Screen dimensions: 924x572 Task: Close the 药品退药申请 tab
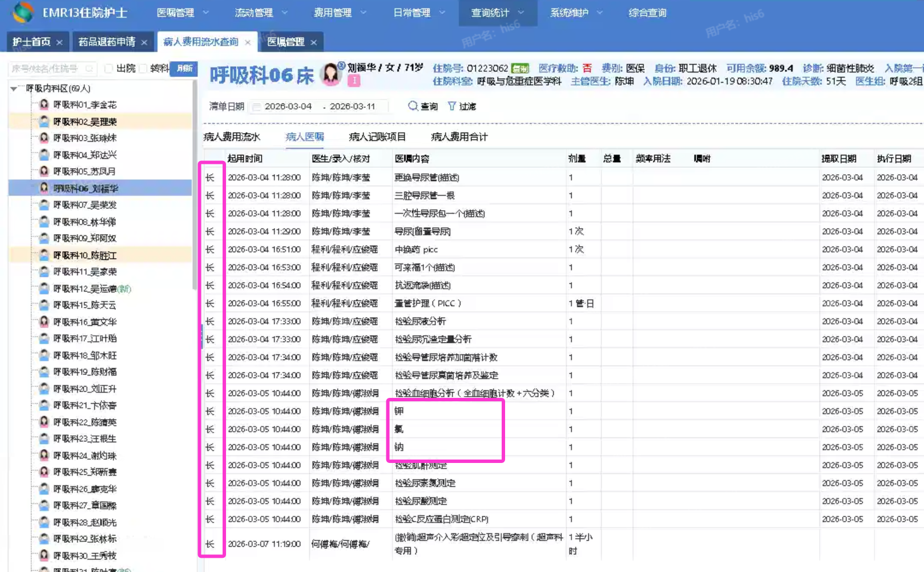coord(144,42)
